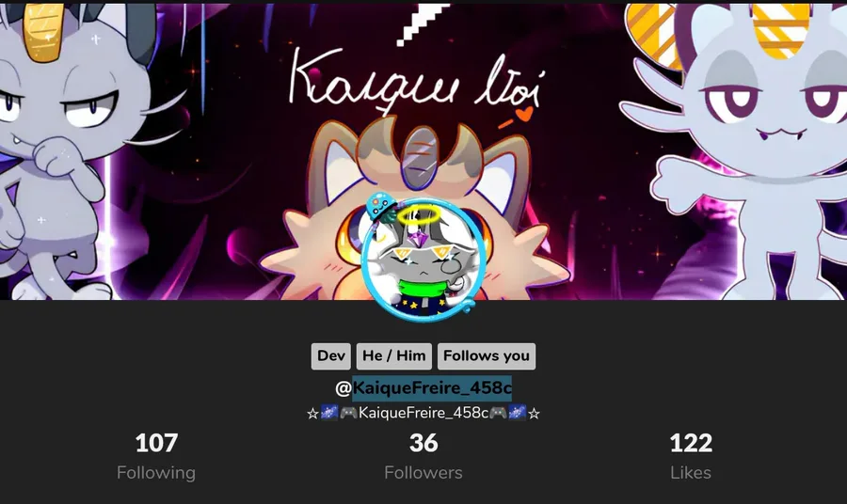Click the star icon after the display name
This screenshot has width=847, height=504.
point(534,414)
